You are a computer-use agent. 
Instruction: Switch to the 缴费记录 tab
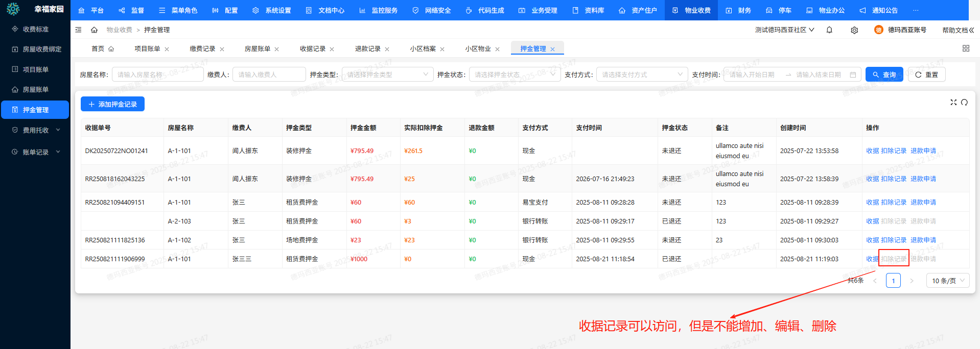[202, 49]
